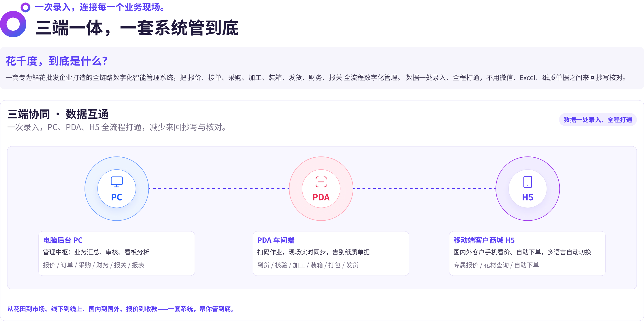644x321 pixels.
Task: Select the blue 'PC' label in circle
Action: pyautogui.click(x=117, y=197)
